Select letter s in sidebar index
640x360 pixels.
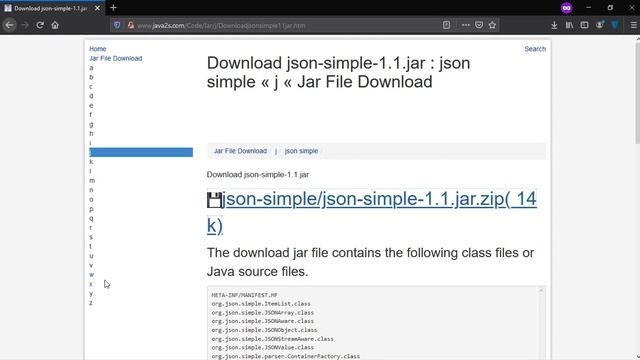click(91, 237)
